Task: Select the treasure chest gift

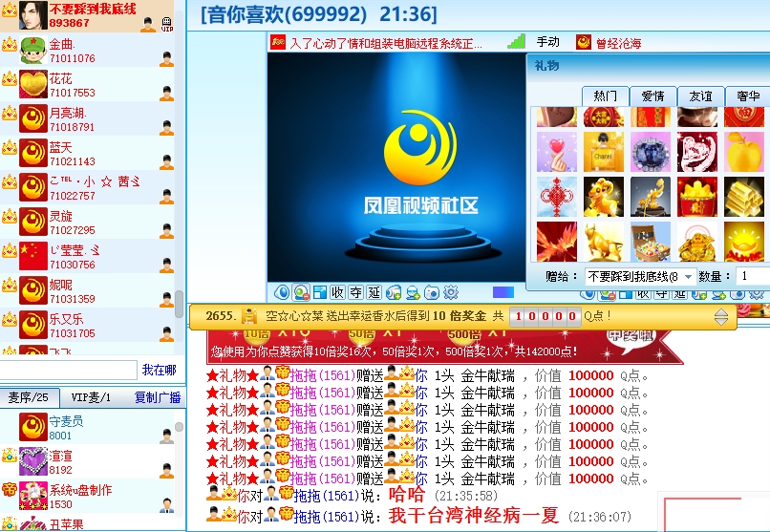Action: pos(651,242)
